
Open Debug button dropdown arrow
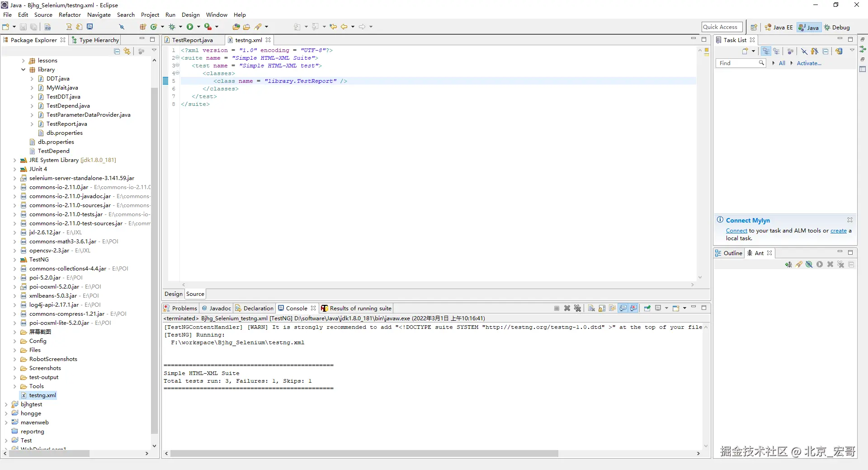[180, 27]
